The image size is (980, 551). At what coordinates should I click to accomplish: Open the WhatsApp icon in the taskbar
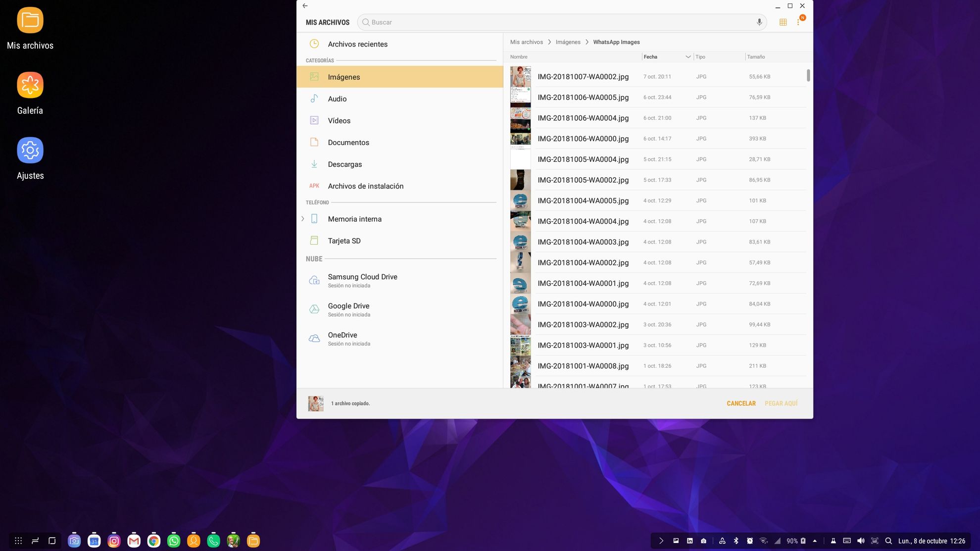174,541
